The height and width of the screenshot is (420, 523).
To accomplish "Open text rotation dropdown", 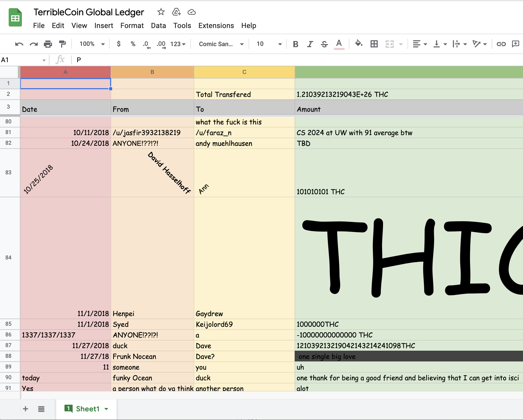I will 479,44.
